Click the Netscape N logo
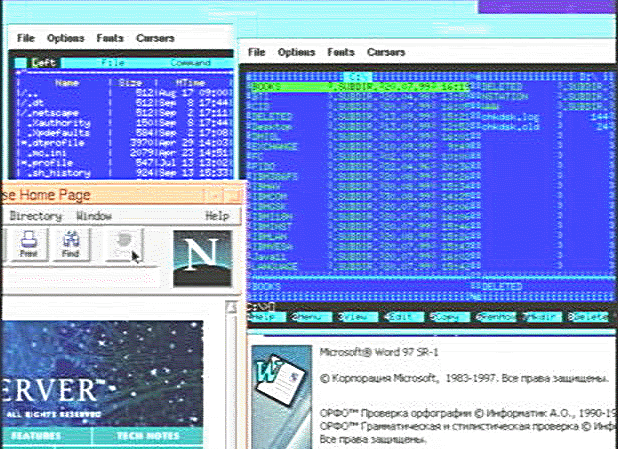 [203, 259]
